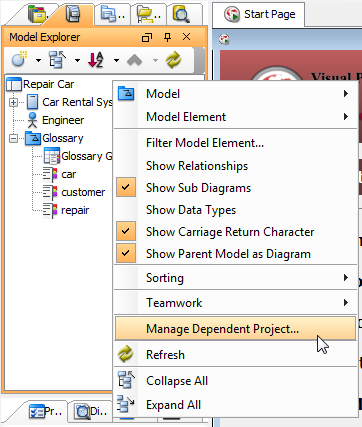Screen dimensions: 362x427
Task: Uncheck Show Sub Diagrams option
Action: coord(235,188)
